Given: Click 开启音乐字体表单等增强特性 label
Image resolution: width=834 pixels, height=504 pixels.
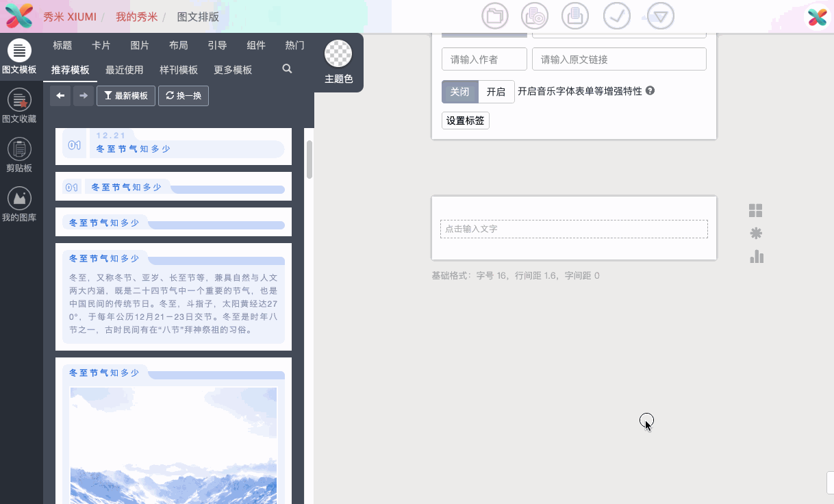Looking at the screenshot, I should click(x=580, y=91).
